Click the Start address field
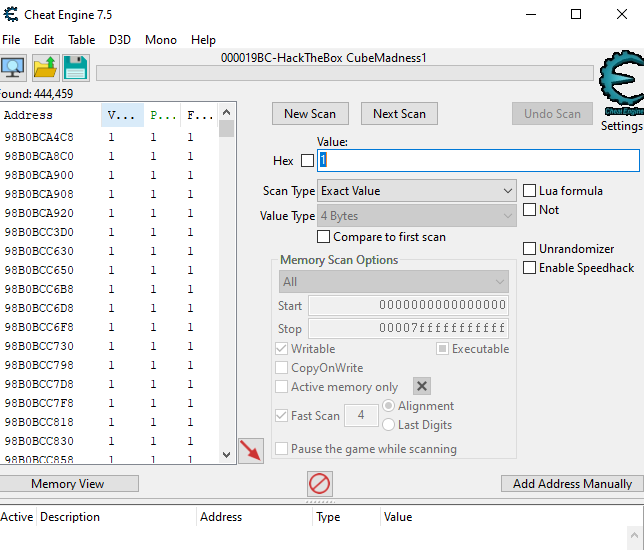 tap(409, 305)
